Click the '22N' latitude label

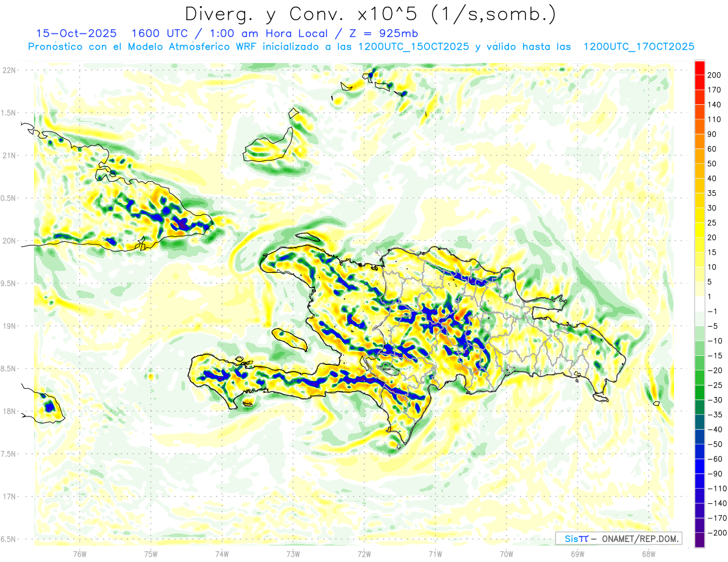coord(9,70)
